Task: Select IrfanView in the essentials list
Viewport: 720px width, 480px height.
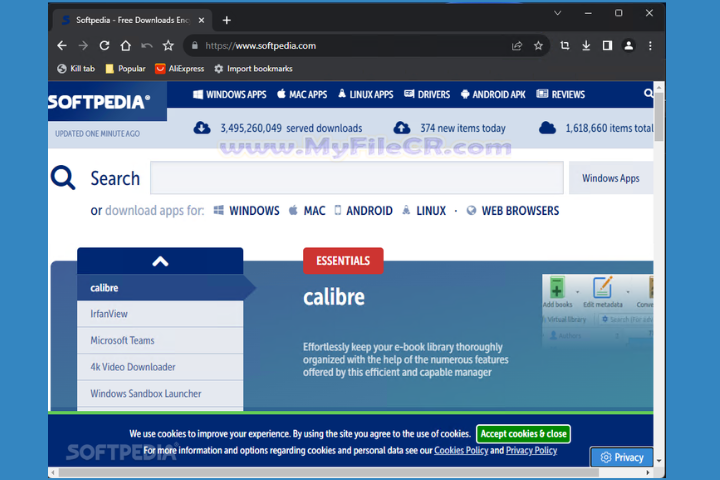Action: [160, 314]
